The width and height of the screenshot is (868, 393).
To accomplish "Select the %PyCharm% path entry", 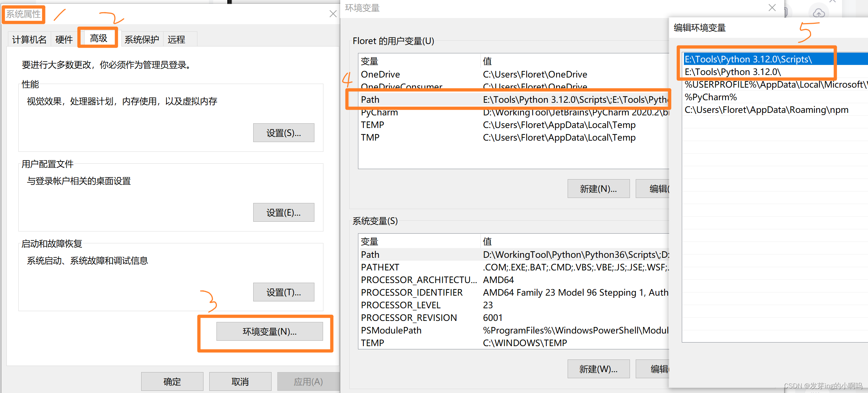I will 775,97.
